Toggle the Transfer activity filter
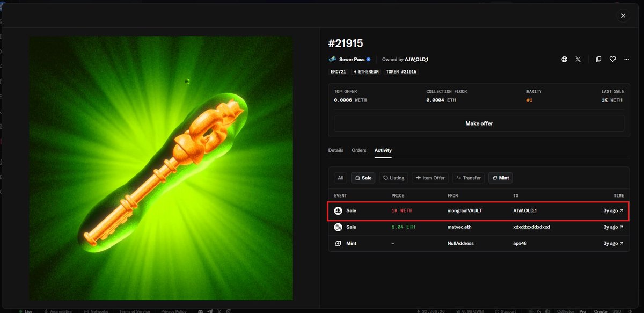This screenshot has height=313, width=644. click(x=469, y=178)
